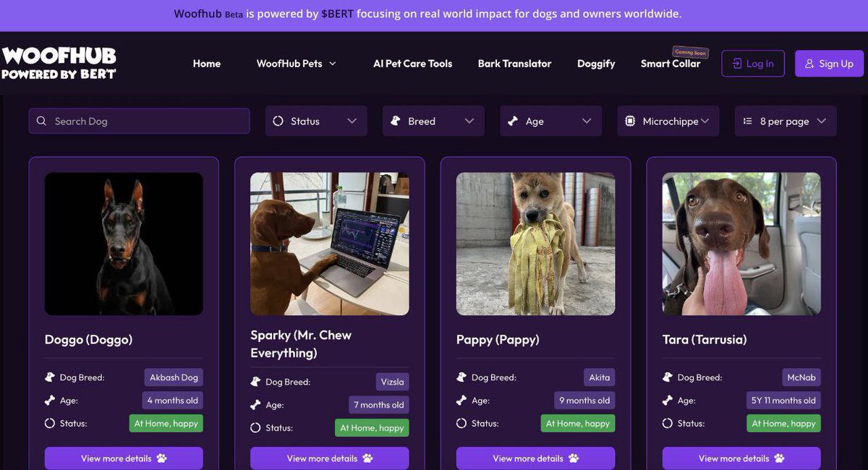This screenshot has width=868, height=470.
Task: Open the 8 per page dropdown
Action: point(786,121)
